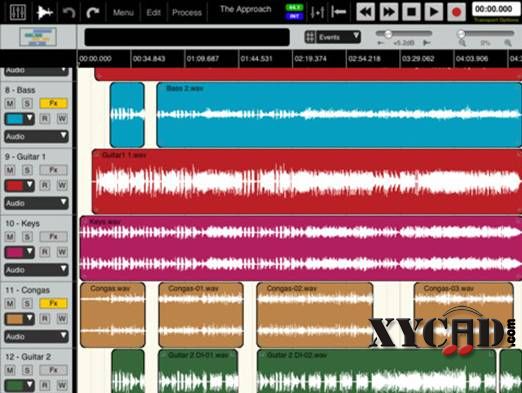
Task: Open the Congas orange color dropdown
Action: pos(19,319)
